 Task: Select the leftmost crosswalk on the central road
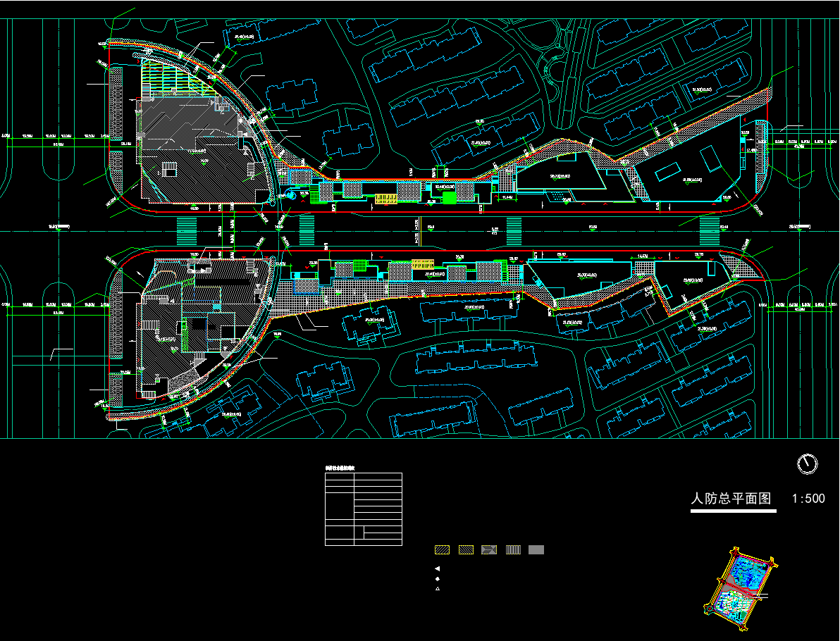(186, 230)
